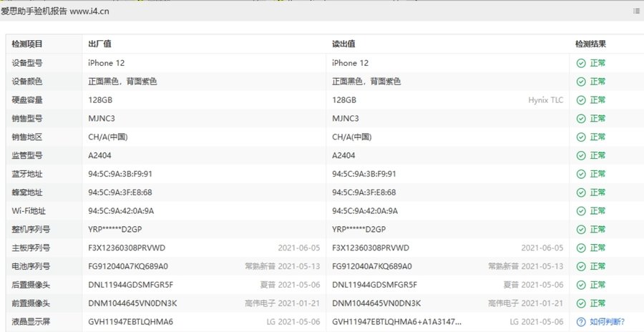Click 正常 result text for 设备型号
The height and width of the screenshot is (332, 644).
597,63
